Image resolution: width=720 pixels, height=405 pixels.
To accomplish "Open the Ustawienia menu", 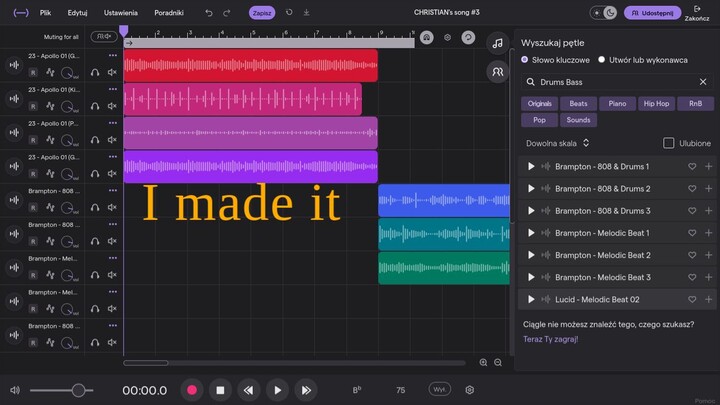I will coord(120,13).
